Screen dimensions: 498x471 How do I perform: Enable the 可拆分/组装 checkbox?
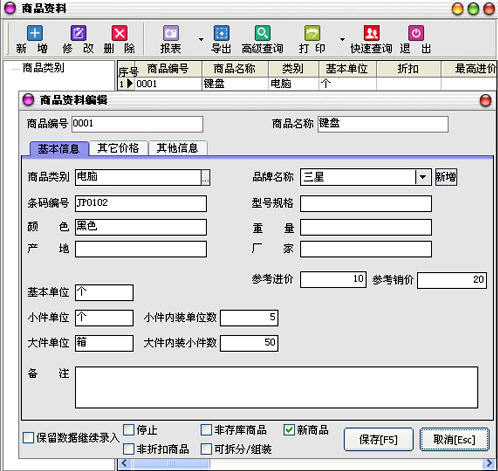click(206, 449)
